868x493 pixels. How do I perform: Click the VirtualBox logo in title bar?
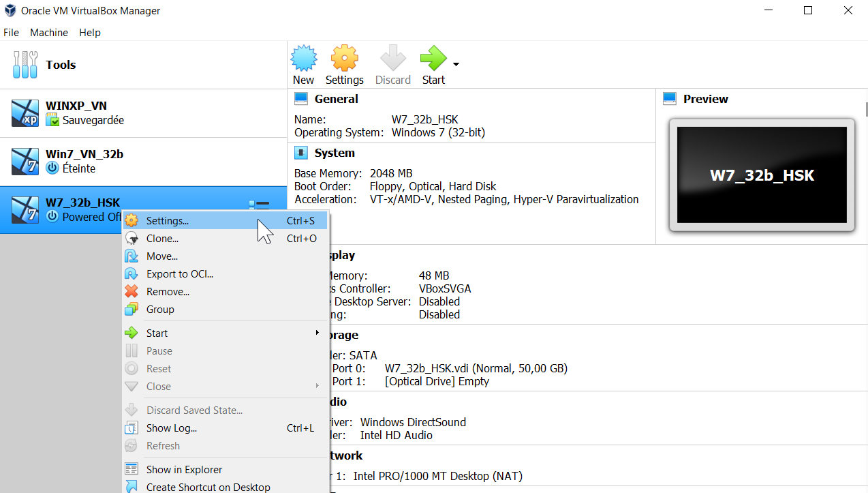(9, 10)
